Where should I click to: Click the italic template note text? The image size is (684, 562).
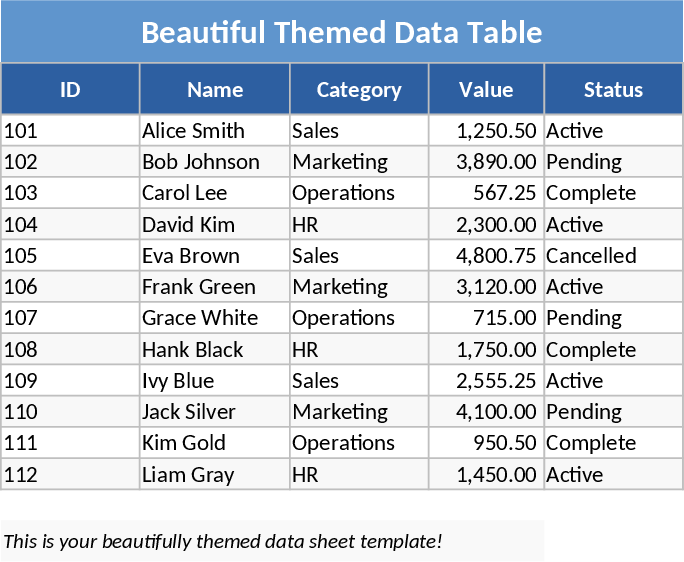(223, 541)
